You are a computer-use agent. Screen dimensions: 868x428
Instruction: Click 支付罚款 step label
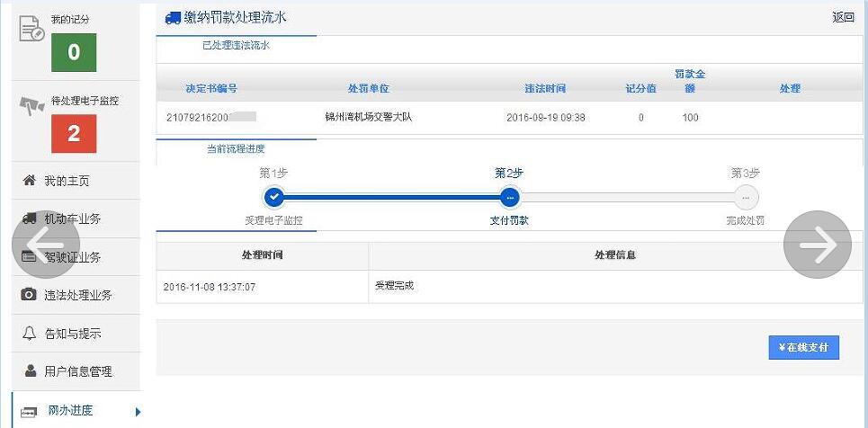pos(509,220)
